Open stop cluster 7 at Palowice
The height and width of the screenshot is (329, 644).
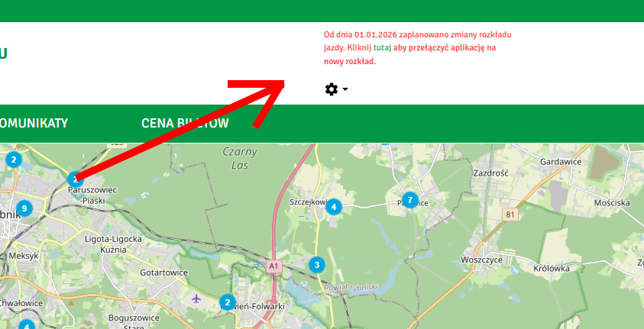(409, 200)
